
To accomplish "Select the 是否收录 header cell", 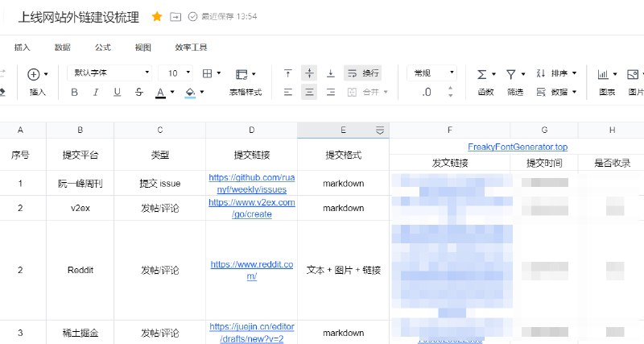I will pyautogui.click(x=612, y=163).
